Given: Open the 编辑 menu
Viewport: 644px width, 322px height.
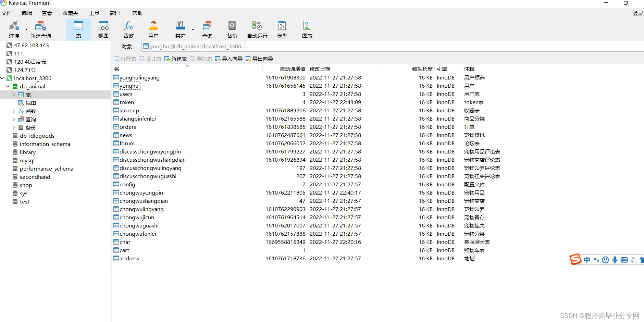Looking at the screenshot, I should [27, 13].
